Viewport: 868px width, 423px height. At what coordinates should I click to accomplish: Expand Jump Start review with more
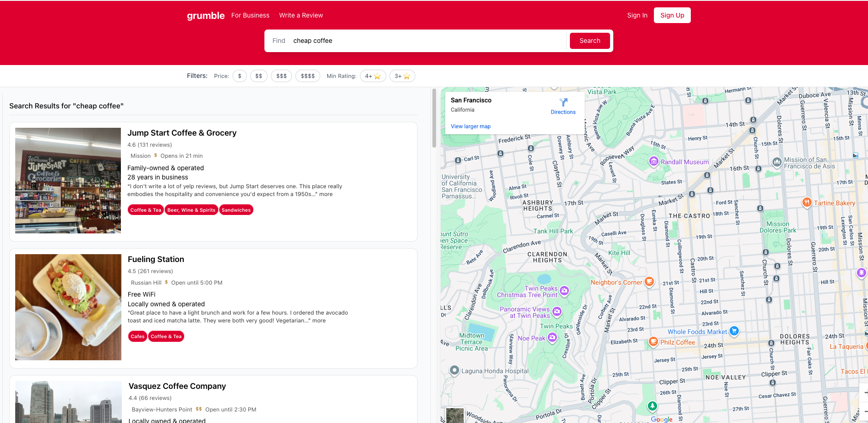coord(326,194)
